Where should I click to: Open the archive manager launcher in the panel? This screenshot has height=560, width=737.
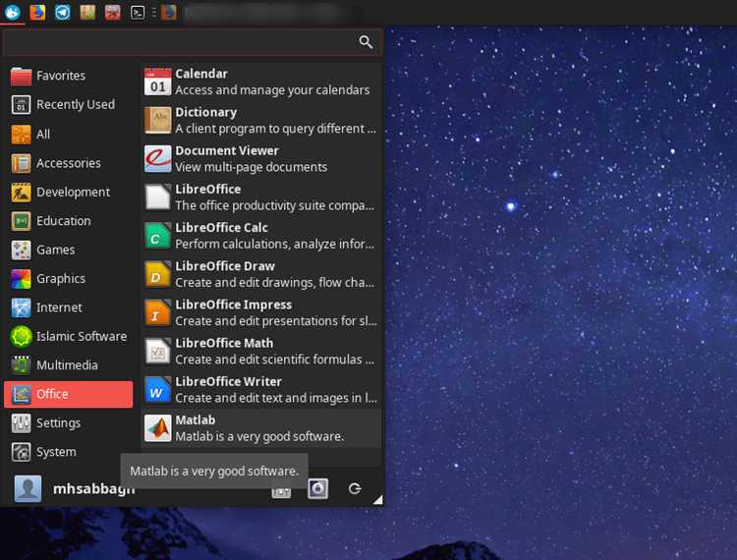87,12
